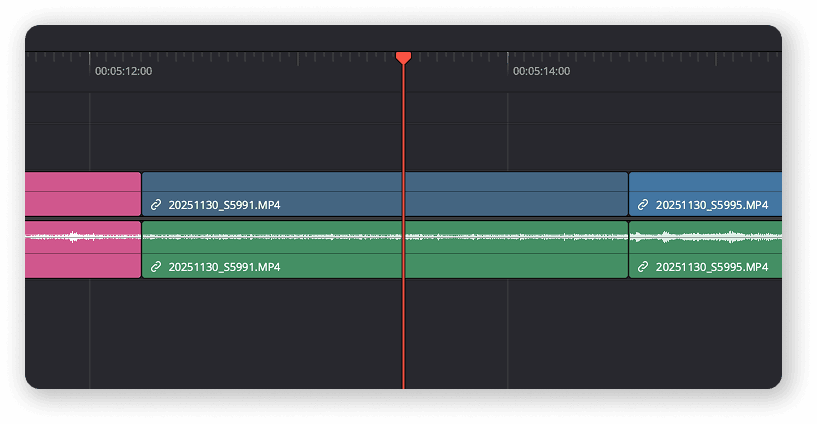Click the red playhead handle on ruler
817x424 pixels.
click(x=403, y=58)
